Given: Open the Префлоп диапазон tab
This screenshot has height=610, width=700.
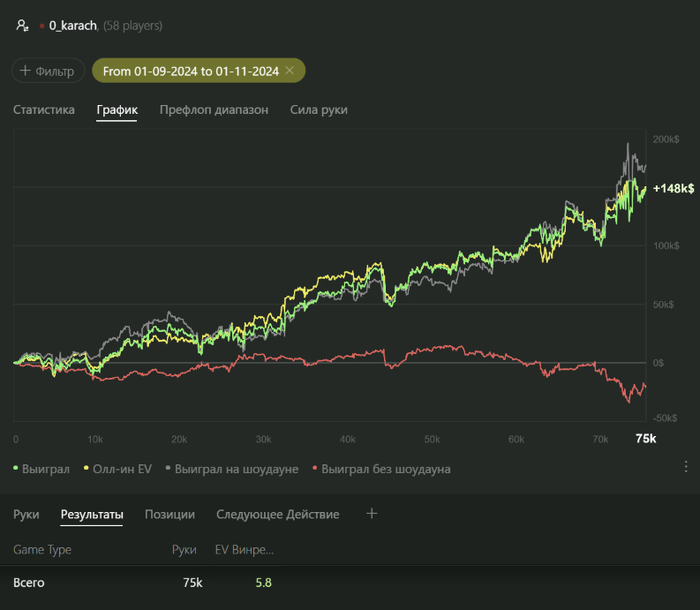Looking at the screenshot, I should (x=214, y=110).
